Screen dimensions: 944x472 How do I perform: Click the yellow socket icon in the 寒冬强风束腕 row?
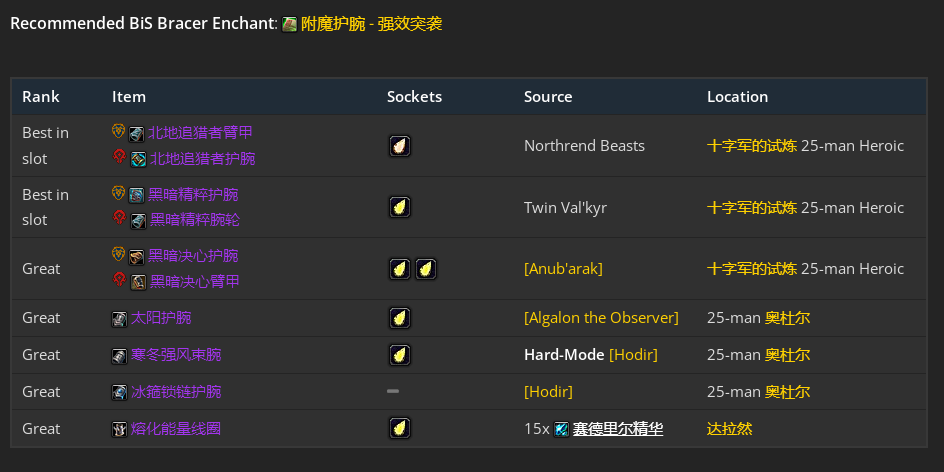pyautogui.click(x=399, y=355)
